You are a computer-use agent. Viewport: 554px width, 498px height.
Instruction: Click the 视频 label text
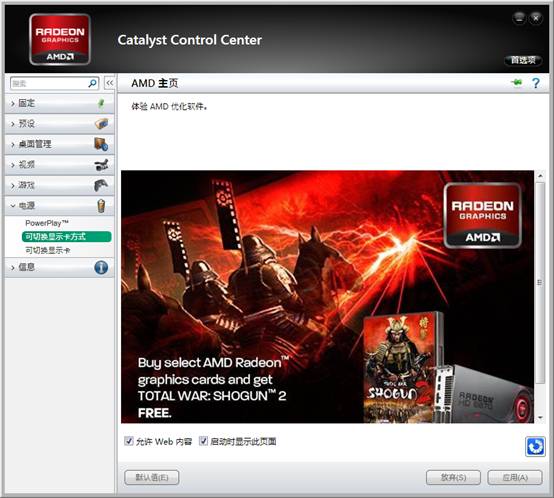[26, 165]
